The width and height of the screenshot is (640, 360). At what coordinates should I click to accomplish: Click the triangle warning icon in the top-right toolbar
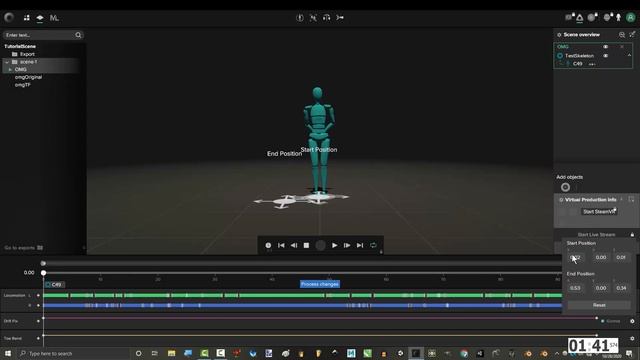[580, 17]
